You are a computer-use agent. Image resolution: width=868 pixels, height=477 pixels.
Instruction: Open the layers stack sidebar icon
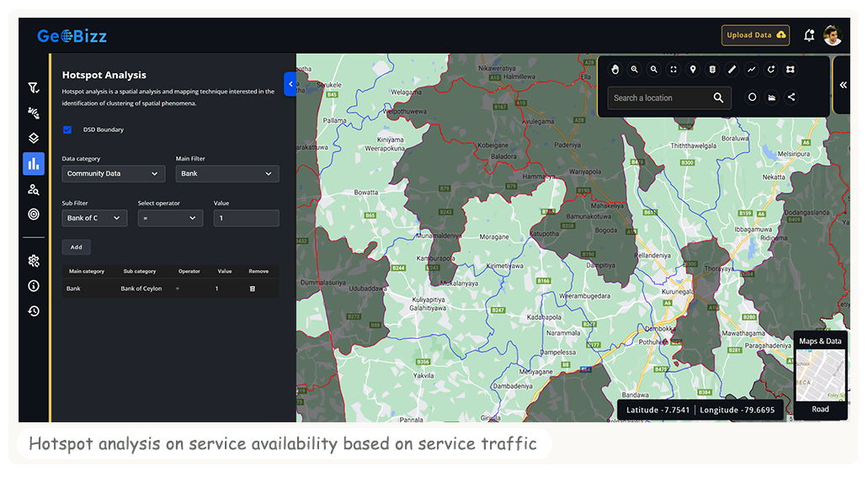click(34, 138)
